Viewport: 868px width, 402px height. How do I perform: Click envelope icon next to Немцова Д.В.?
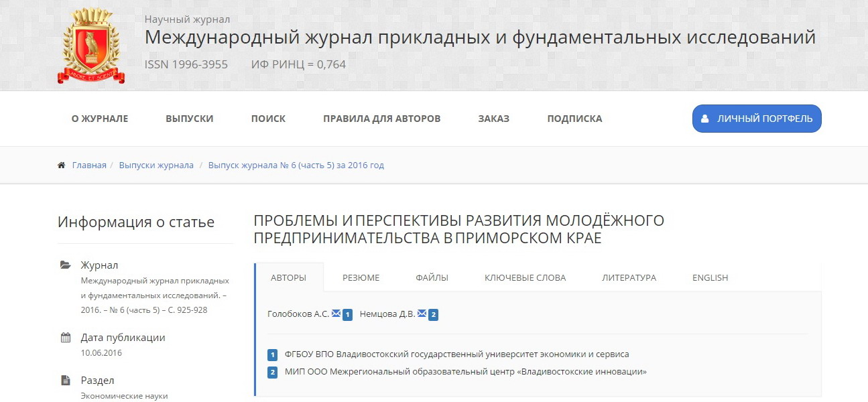point(422,314)
